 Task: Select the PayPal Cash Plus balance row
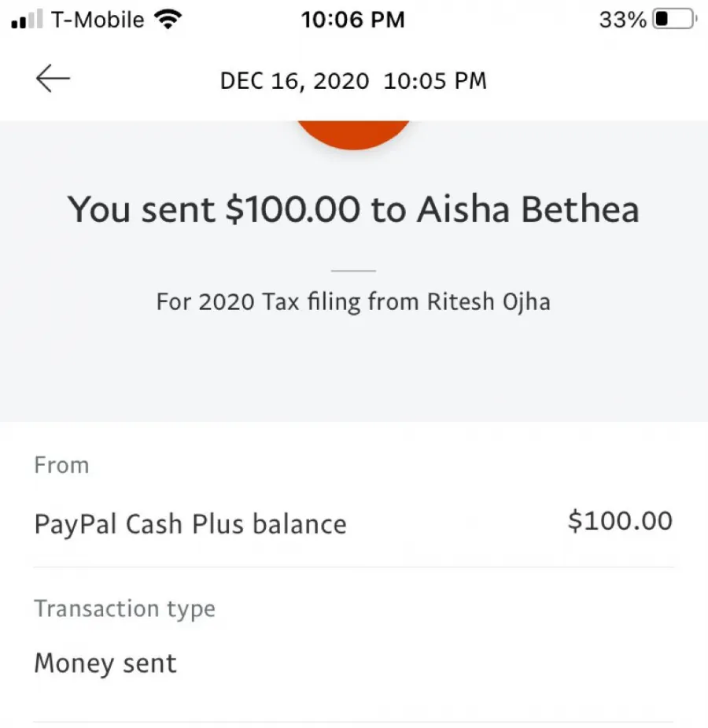(190, 524)
